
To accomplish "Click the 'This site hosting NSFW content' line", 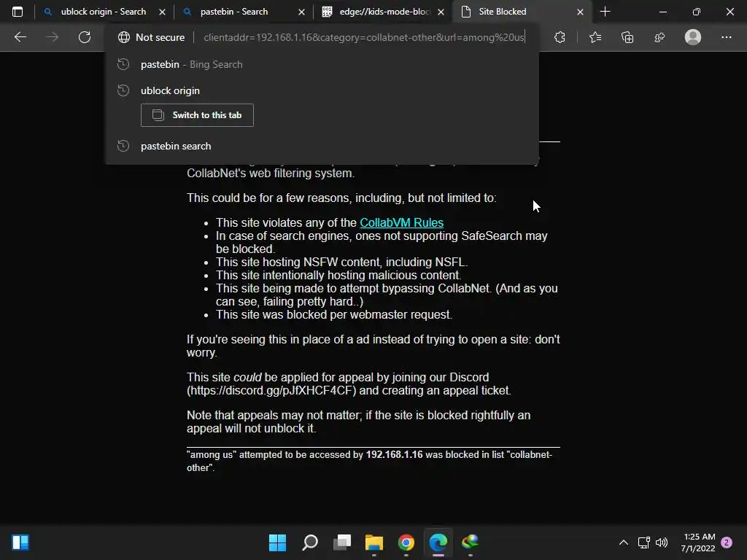I will pos(341,262).
